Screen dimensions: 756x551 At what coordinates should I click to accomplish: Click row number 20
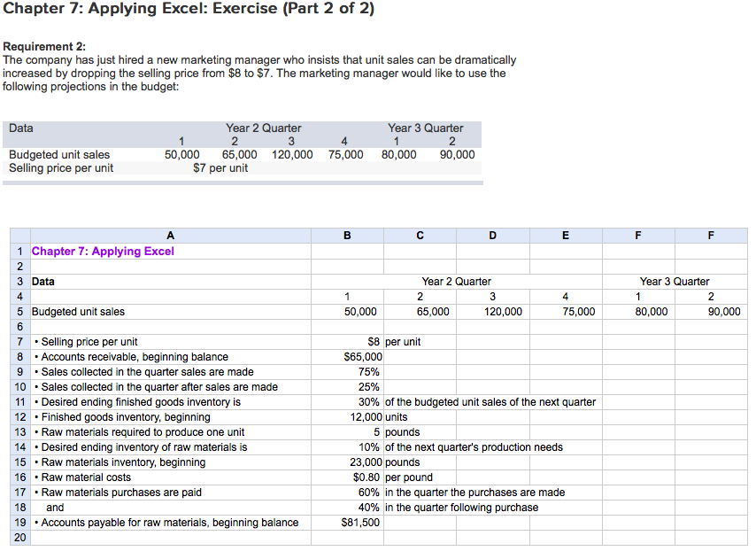pyautogui.click(x=17, y=537)
